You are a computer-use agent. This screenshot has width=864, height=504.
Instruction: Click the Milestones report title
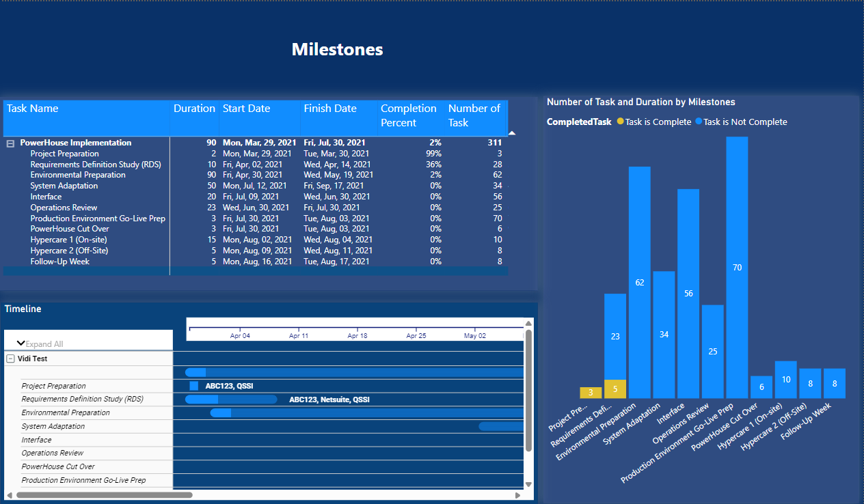(337, 48)
